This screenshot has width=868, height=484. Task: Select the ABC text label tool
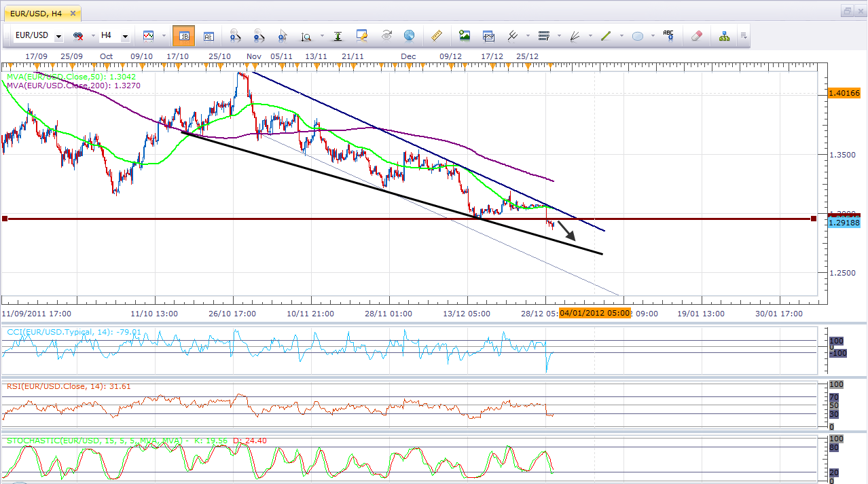[668, 35]
